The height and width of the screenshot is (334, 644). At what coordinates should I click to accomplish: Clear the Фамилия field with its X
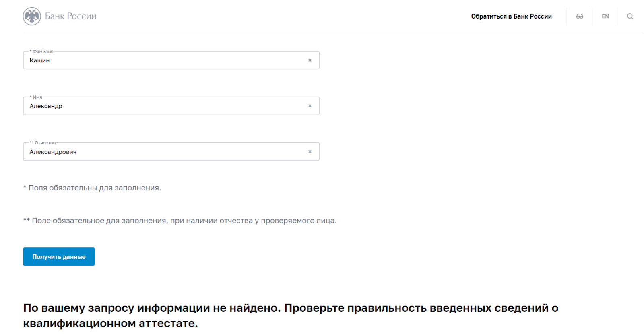pyautogui.click(x=310, y=60)
